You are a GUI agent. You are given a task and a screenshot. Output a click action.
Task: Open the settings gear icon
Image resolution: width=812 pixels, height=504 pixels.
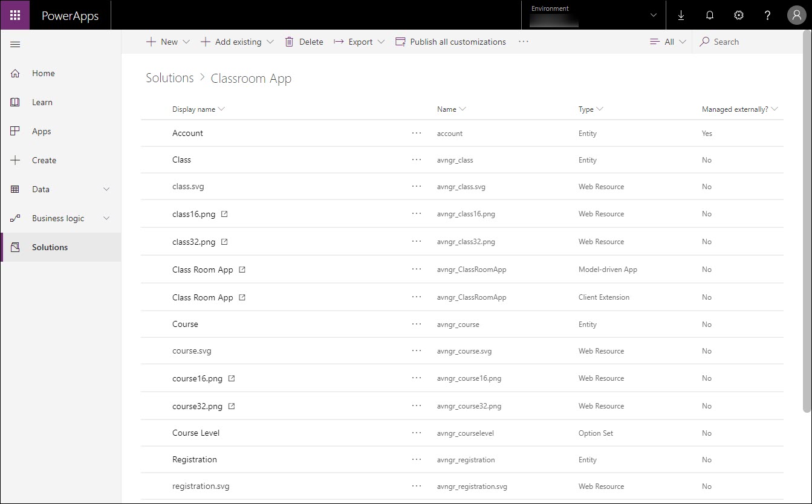pyautogui.click(x=739, y=16)
